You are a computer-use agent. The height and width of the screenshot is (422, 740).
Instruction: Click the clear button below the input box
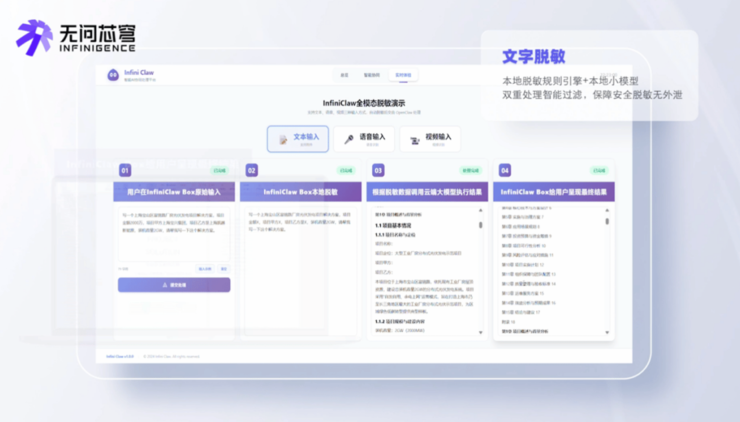point(224,269)
